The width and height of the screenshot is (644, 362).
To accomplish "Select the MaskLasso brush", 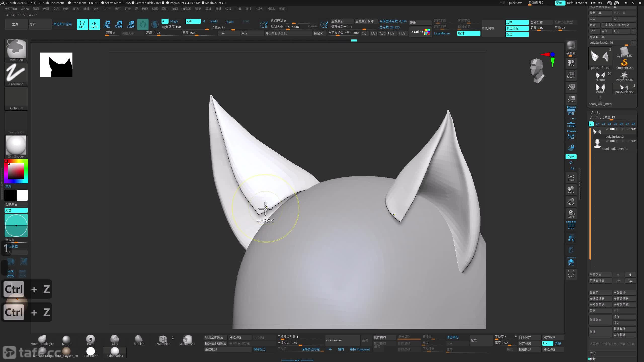I will click(187, 340).
